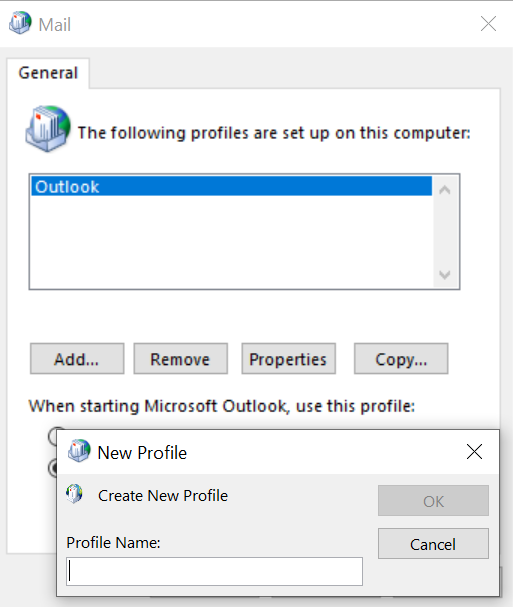Click the profile list scroll up arrow

click(x=445, y=190)
